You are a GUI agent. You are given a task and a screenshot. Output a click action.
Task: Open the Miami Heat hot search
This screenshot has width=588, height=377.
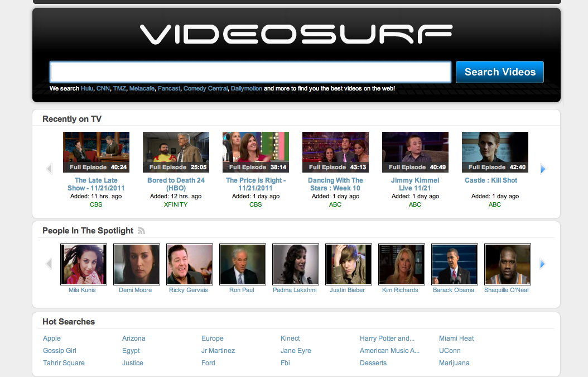click(456, 338)
